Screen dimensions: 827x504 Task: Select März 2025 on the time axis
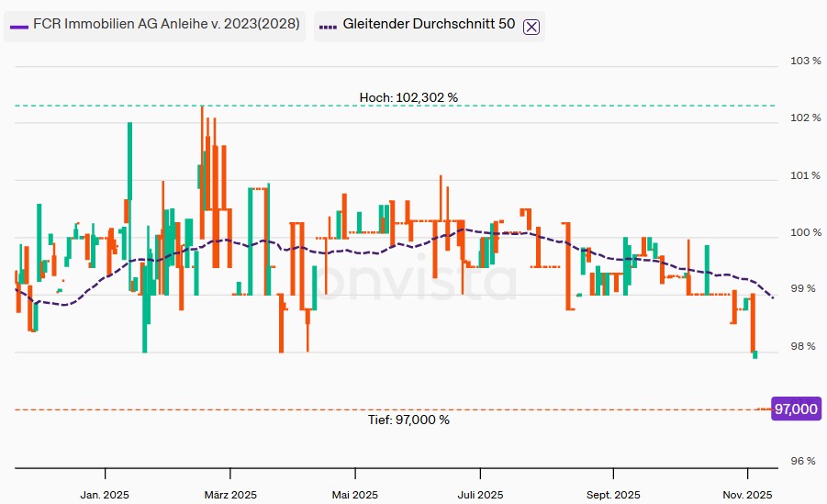click(230, 495)
